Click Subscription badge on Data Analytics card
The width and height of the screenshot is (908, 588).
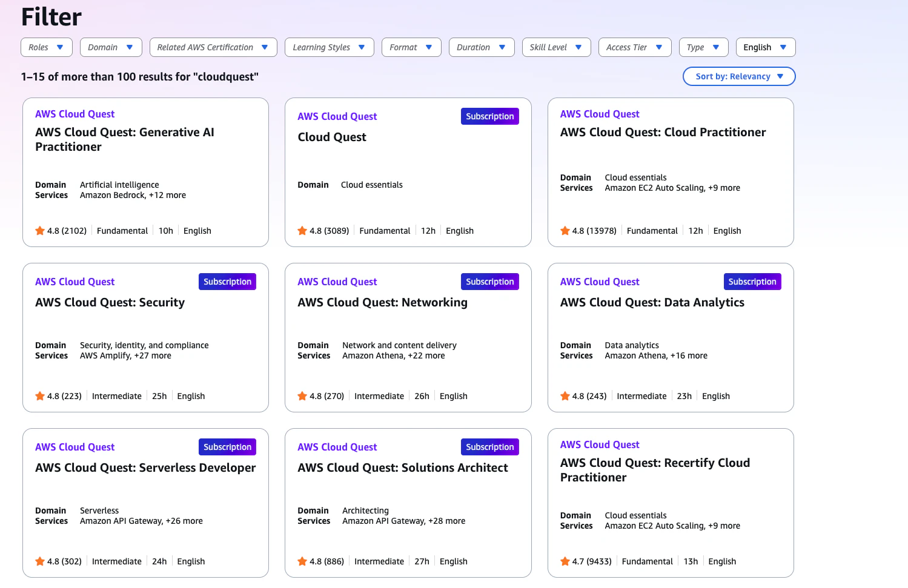click(752, 282)
